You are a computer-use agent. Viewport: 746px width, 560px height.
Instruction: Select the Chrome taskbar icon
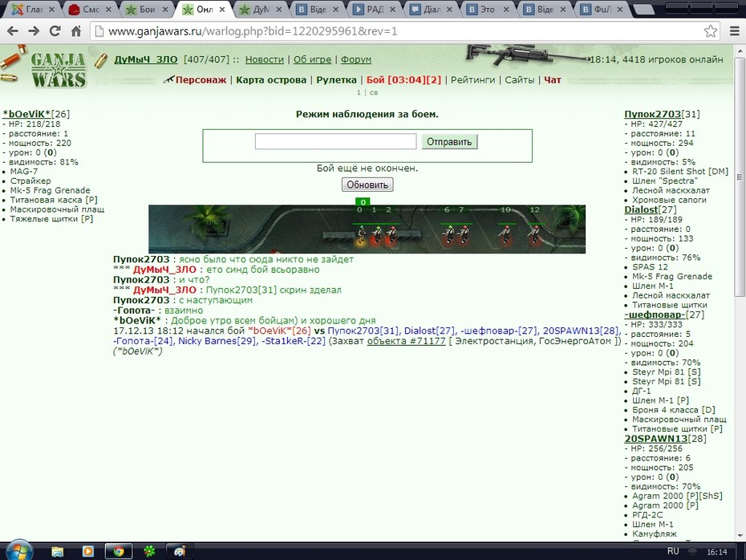click(x=119, y=551)
